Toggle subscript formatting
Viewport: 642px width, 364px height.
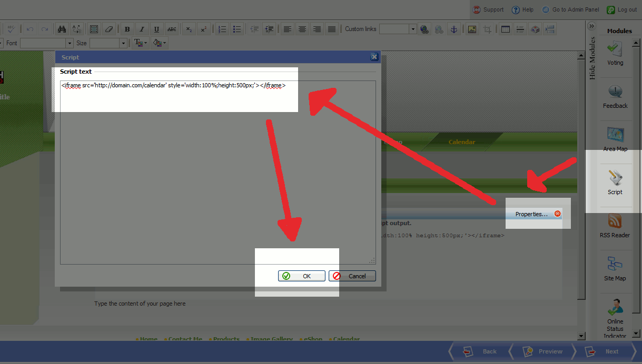click(x=189, y=29)
